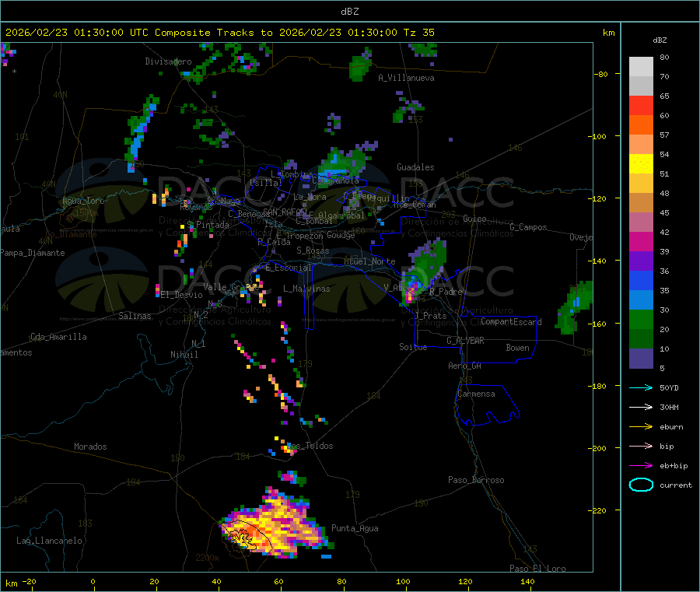Click the dBZ title at top
Viewport: 700px width, 592px height.
(x=349, y=12)
